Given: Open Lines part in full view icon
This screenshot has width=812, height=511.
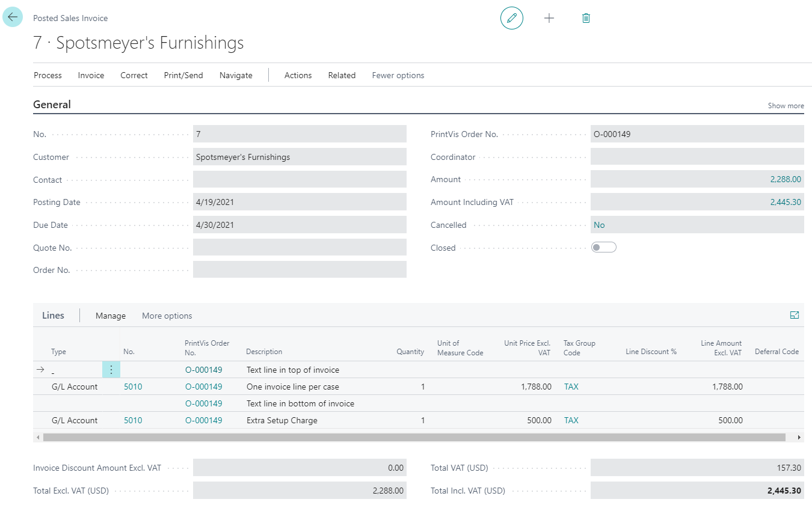Looking at the screenshot, I should coord(795,315).
